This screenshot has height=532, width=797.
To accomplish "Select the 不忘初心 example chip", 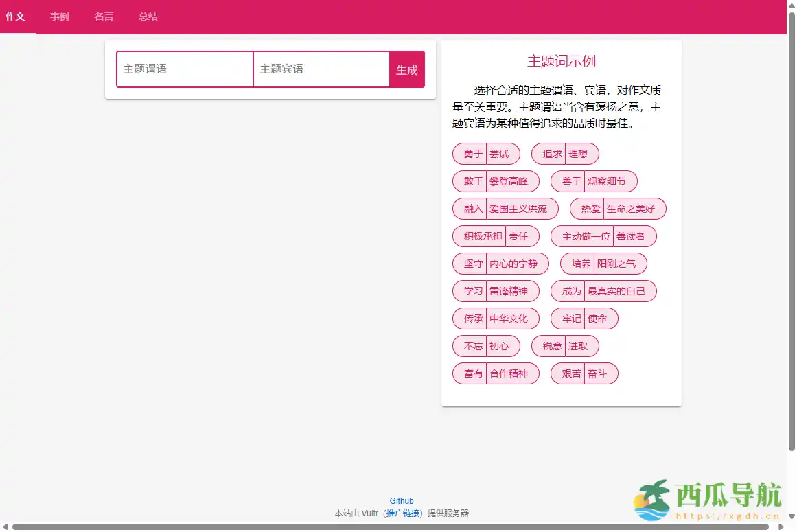I will click(485, 345).
